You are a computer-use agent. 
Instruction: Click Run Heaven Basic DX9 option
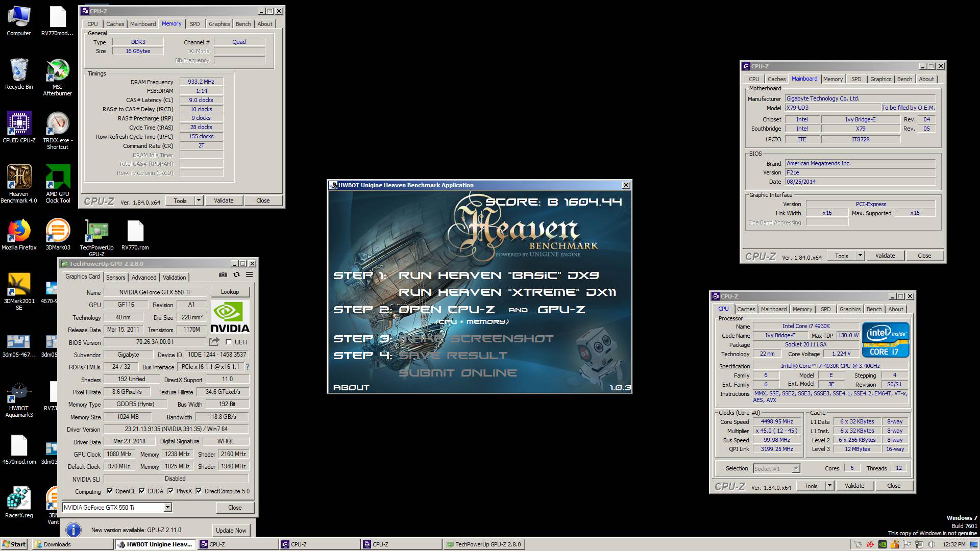coord(499,275)
